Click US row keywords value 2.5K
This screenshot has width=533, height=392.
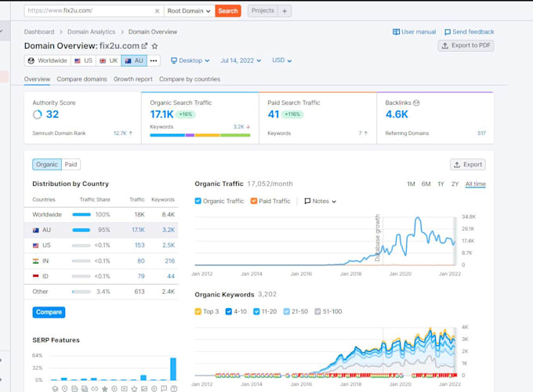pos(169,245)
